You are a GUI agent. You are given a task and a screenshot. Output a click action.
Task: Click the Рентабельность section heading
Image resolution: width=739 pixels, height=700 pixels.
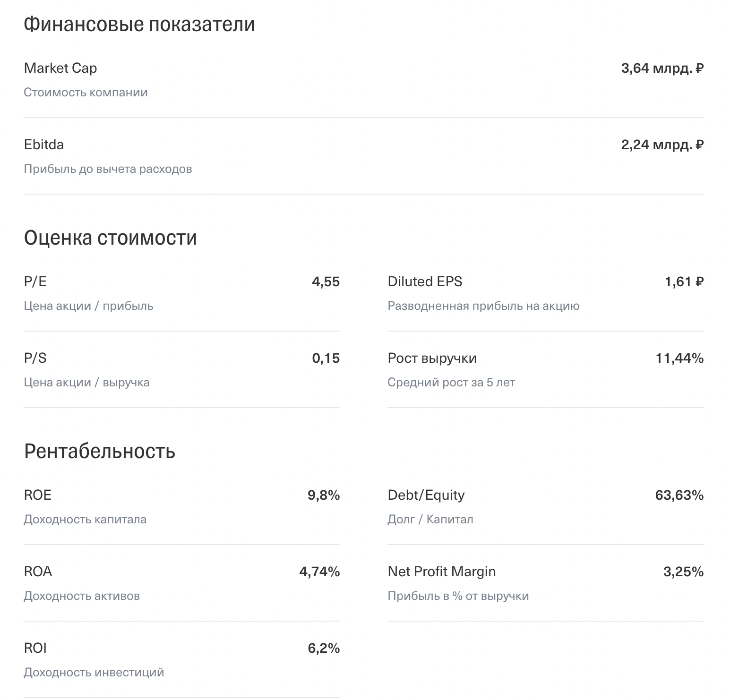100,451
